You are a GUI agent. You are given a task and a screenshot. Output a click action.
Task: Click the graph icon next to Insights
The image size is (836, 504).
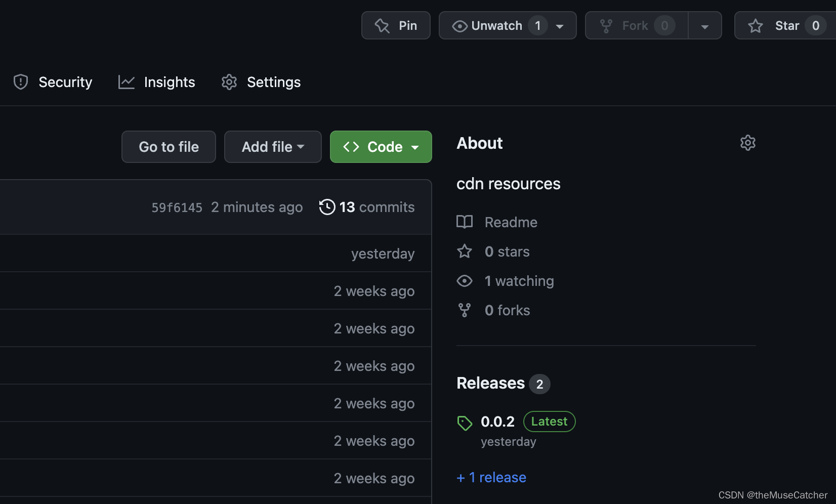point(126,81)
